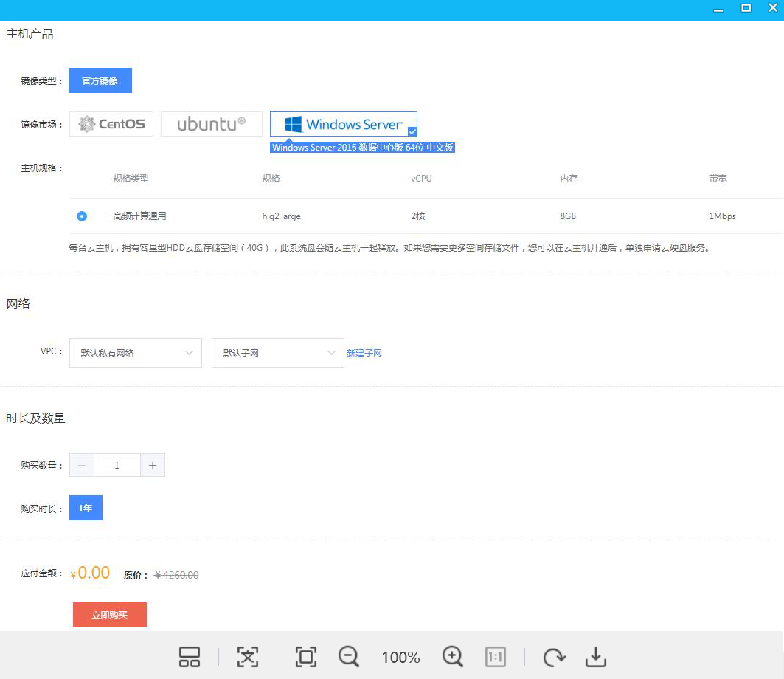Click the original price ¥4260.00 text

(176, 575)
